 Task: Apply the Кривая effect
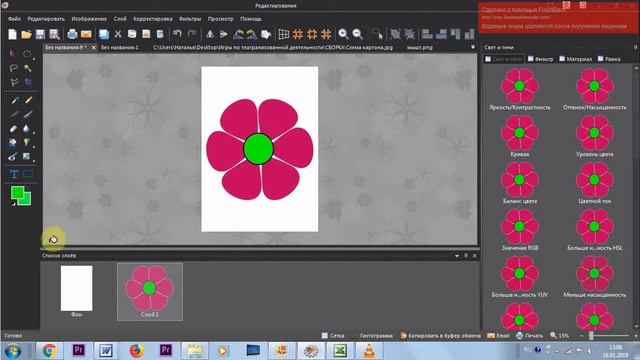coord(520,136)
